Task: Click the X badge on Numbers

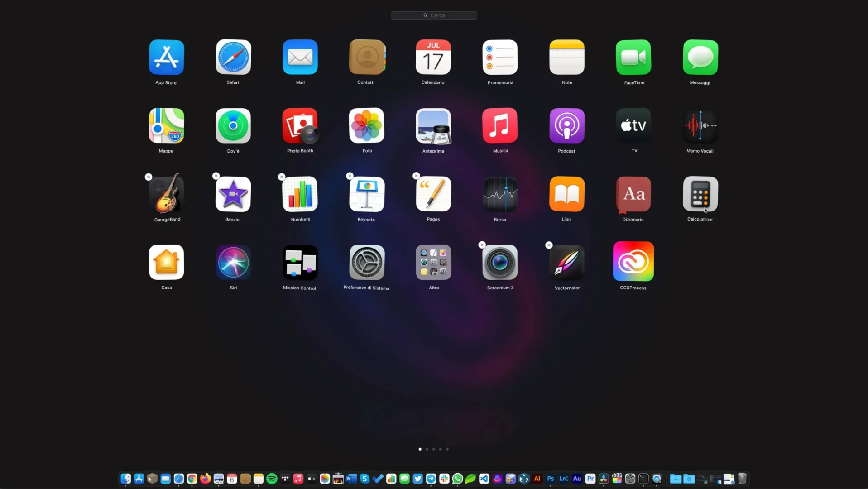Action: pos(282,177)
